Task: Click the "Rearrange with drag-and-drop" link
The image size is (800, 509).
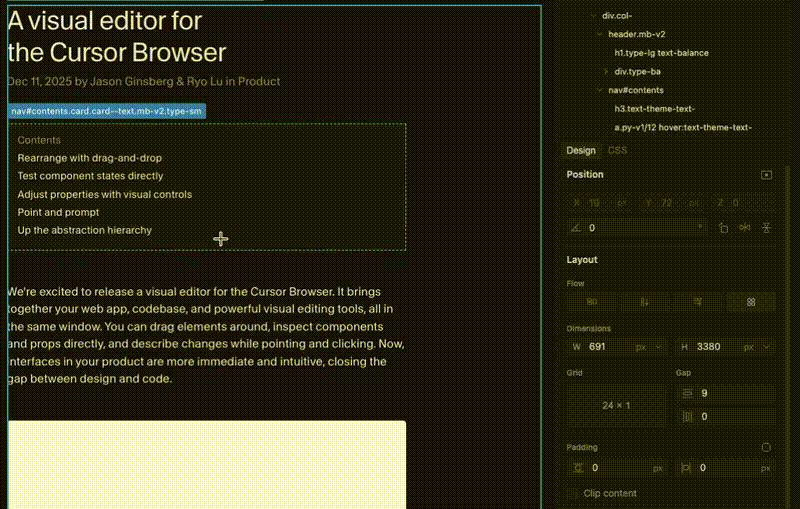Action: [90, 158]
